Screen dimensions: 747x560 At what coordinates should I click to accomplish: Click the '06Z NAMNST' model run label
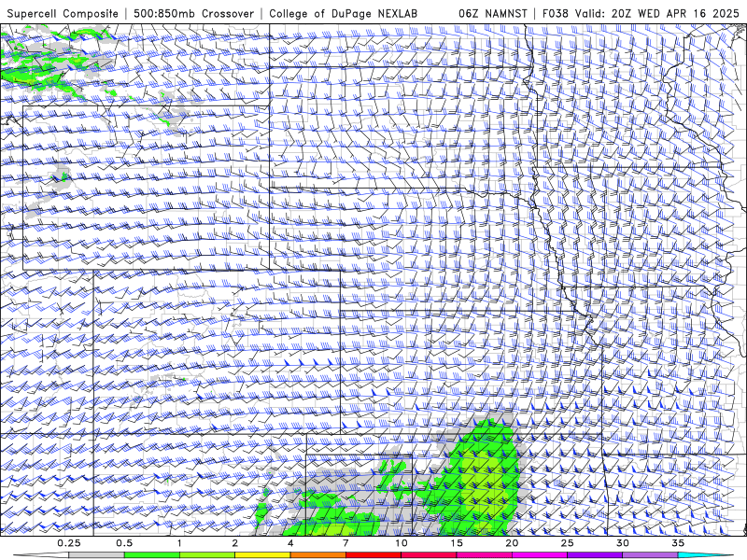(x=493, y=13)
